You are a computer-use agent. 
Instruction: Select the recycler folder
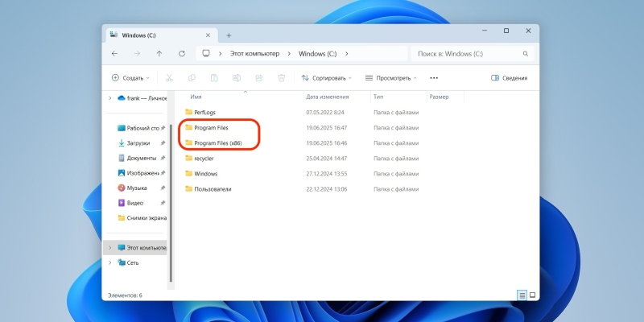204,159
